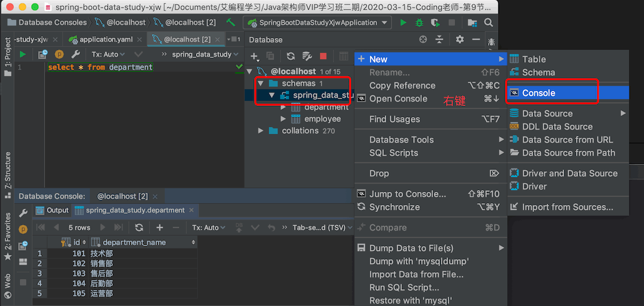Open query history in console toolbar
The height and width of the screenshot is (306, 644).
pos(42,54)
